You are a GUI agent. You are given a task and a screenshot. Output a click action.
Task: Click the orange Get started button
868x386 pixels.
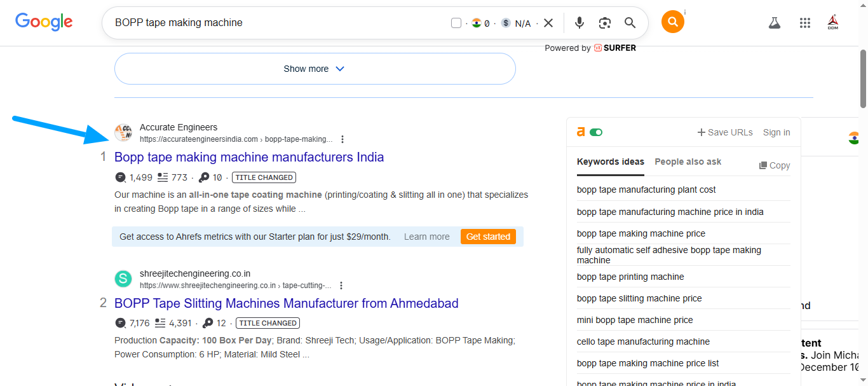[488, 237]
